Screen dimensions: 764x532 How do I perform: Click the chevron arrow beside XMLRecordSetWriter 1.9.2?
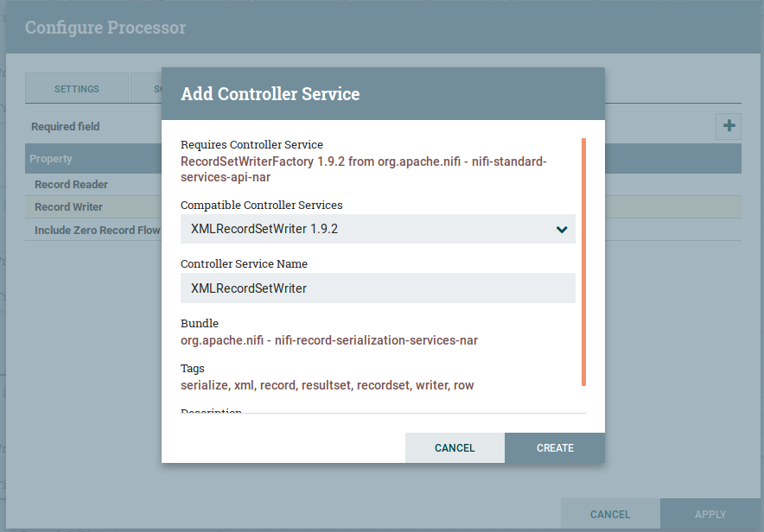(562, 230)
